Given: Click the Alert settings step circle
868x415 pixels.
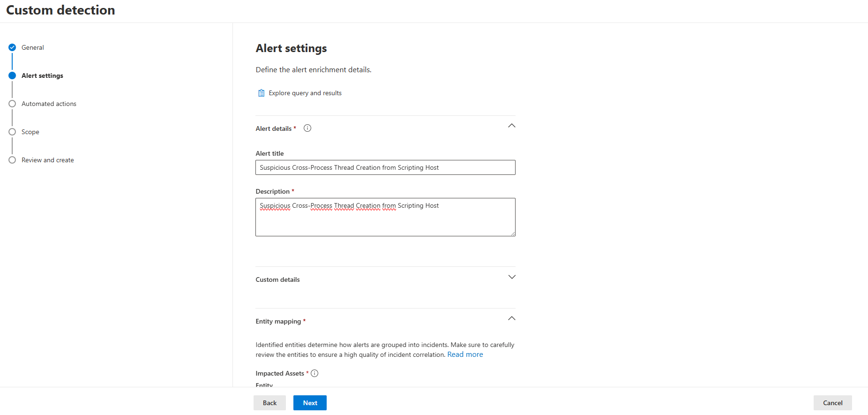Looking at the screenshot, I should 12,75.
